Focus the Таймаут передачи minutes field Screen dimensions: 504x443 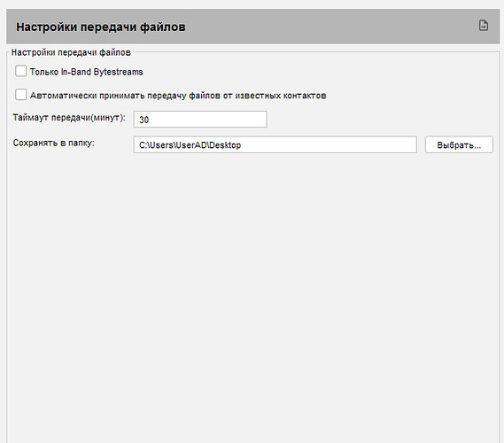pyautogui.click(x=200, y=120)
